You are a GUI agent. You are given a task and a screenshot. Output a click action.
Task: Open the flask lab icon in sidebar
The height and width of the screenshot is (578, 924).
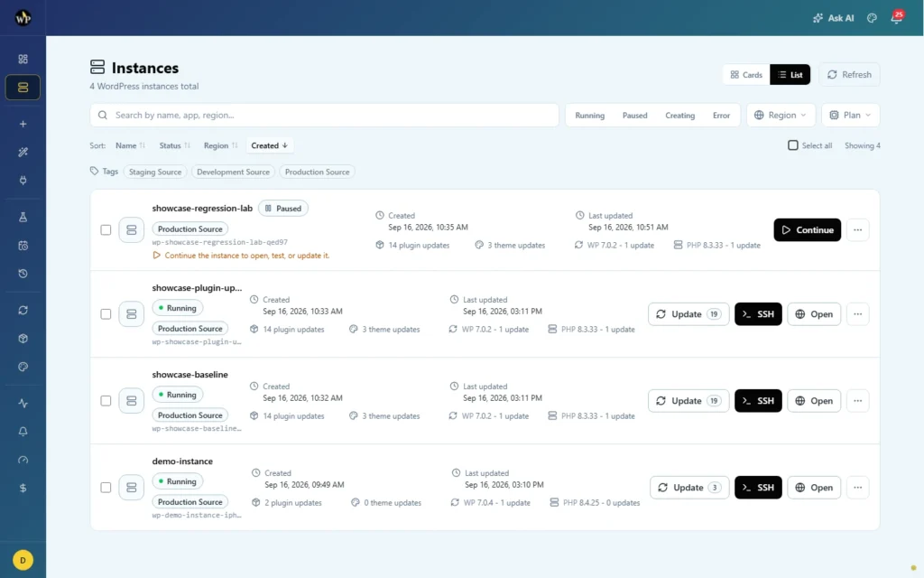(x=23, y=217)
